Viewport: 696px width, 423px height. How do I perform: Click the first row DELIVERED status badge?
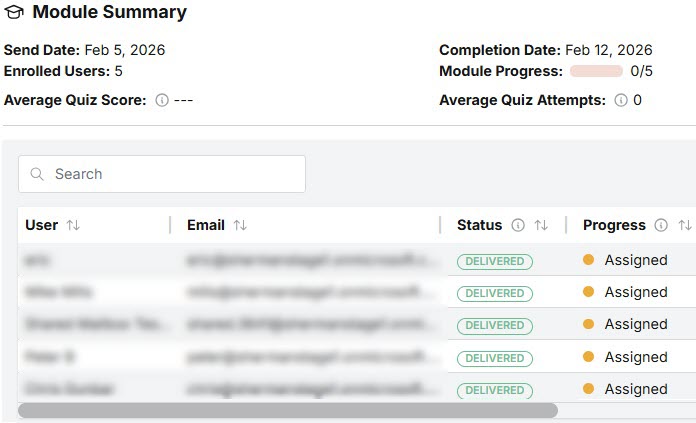[x=495, y=261]
